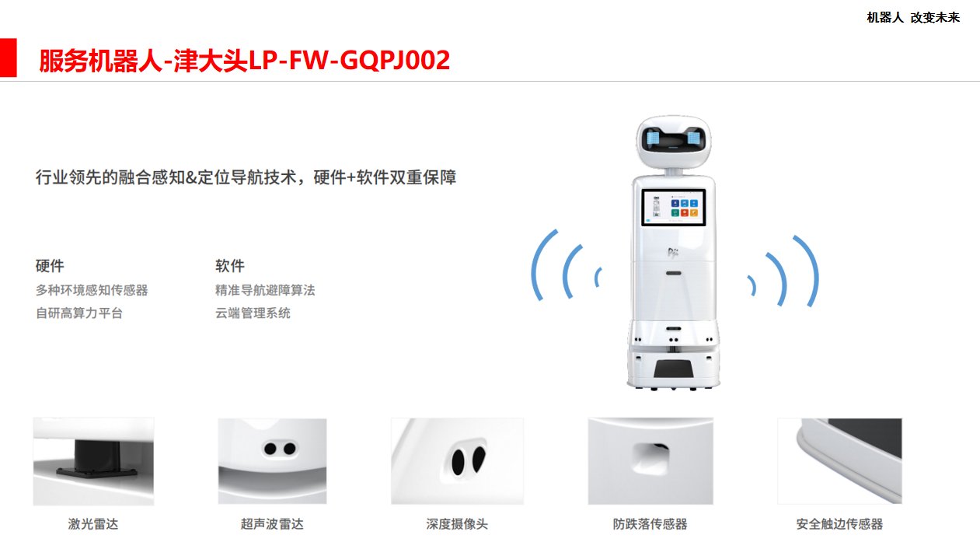Click the 软件 heading
Screen dimensions: 980x549
(230, 266)
